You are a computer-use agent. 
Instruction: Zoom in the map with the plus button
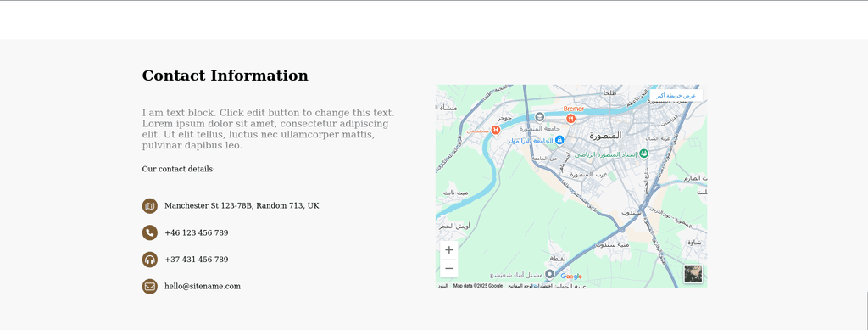pos(449,249)
